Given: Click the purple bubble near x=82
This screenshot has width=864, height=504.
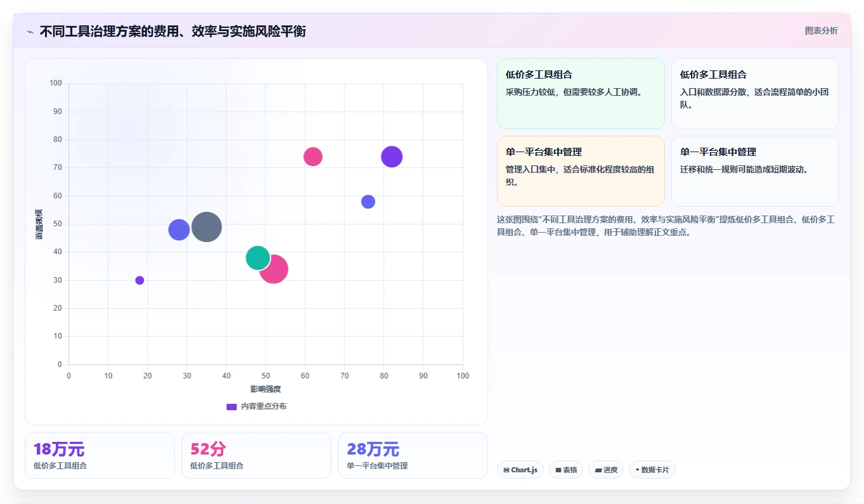Looking at the screenshot, I should point(392,157).
